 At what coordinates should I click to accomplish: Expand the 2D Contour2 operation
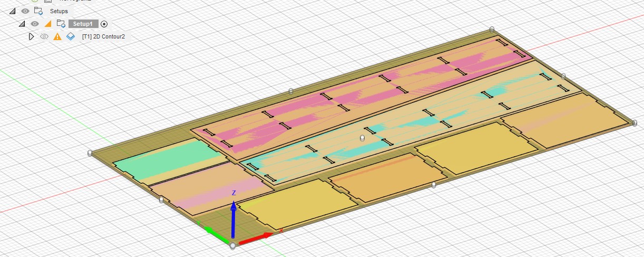31,36
